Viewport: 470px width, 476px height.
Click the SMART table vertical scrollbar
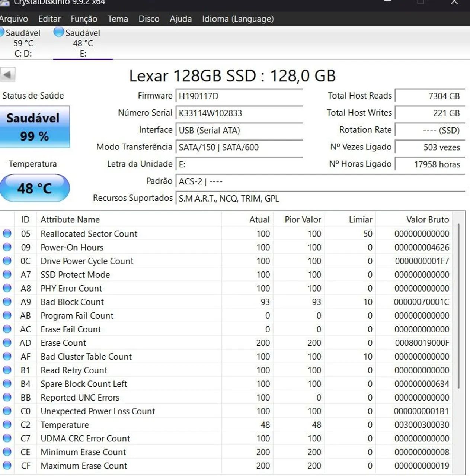pyautogui.click(x=458, y=306)
